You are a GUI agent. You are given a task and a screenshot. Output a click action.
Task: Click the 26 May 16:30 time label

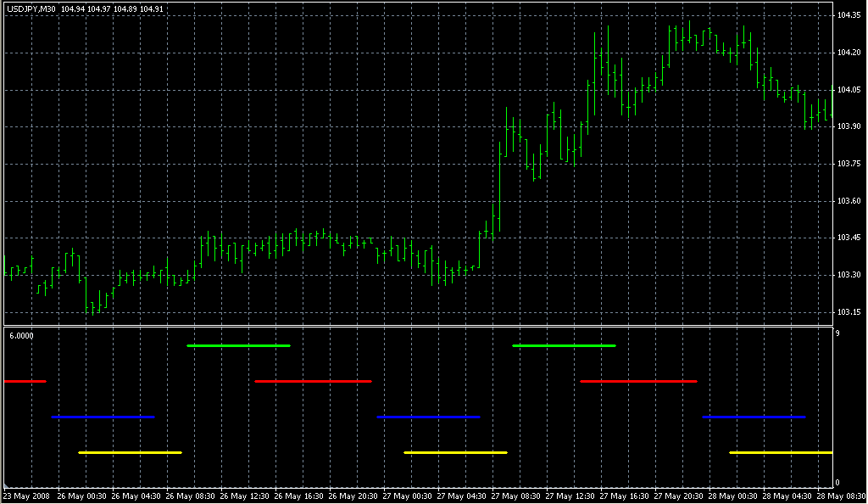coord(298,496)
